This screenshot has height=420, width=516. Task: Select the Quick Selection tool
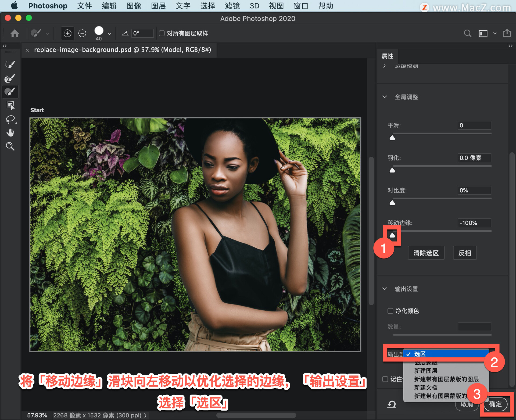(x=10, y=64)
